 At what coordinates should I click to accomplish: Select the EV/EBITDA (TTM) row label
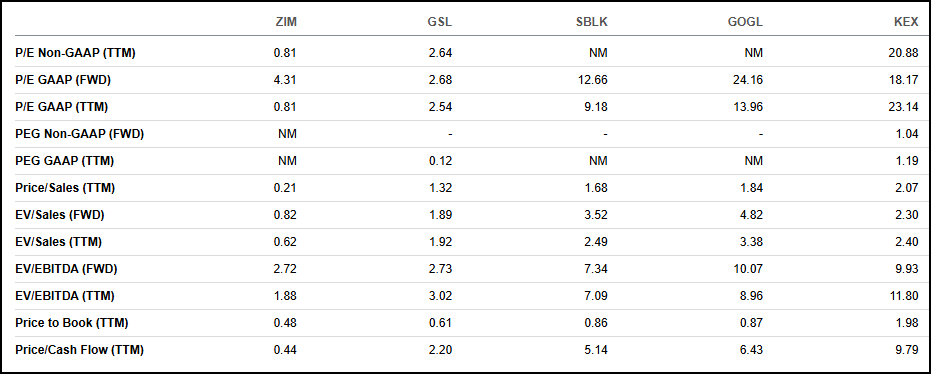click(65, 296)
